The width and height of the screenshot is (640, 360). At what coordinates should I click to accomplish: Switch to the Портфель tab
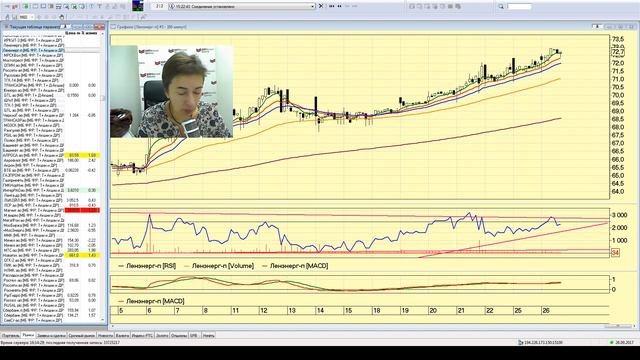coord(10,336)
